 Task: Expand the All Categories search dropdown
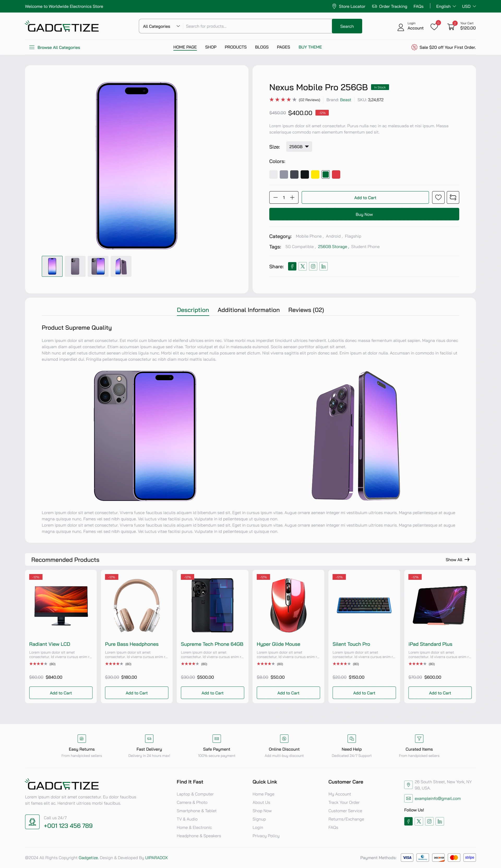[161, 26]
